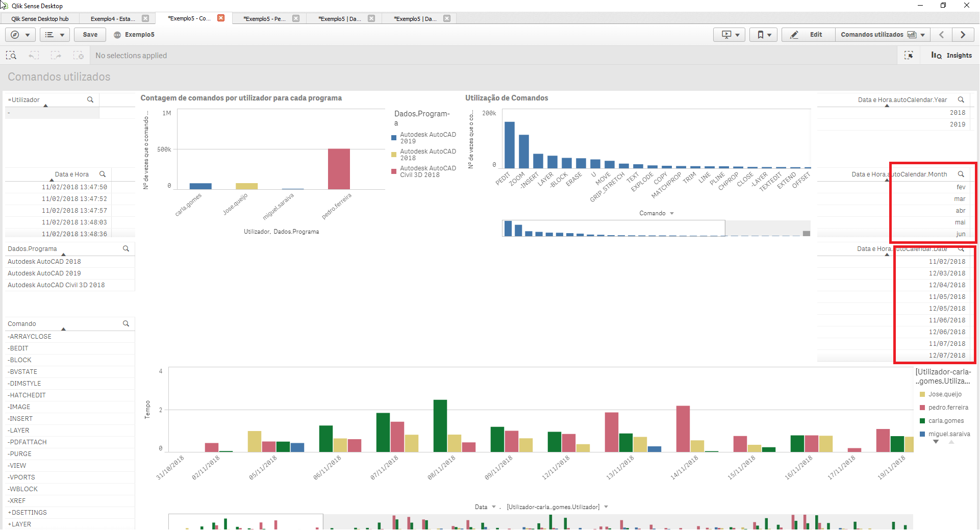Open the bookmarks icon menu
This screenshot has height=531, width=980.
(x=763, y=35)
